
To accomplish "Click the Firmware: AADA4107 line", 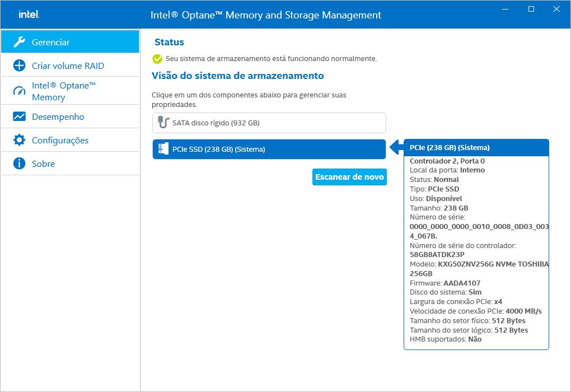I will click(x=445, y=283).
